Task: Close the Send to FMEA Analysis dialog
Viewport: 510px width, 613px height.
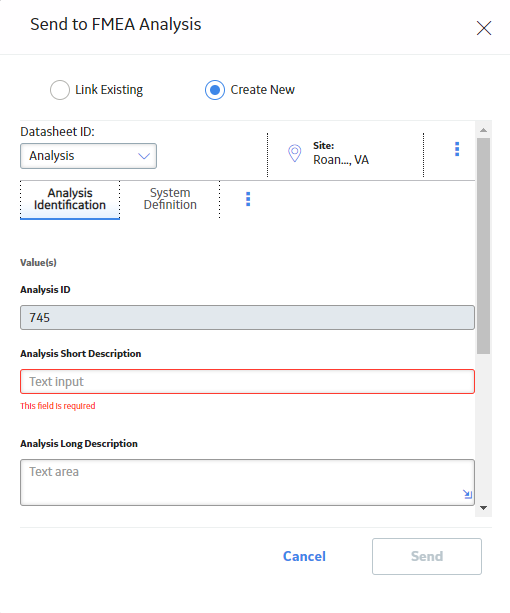Action: tap(484, 28)
